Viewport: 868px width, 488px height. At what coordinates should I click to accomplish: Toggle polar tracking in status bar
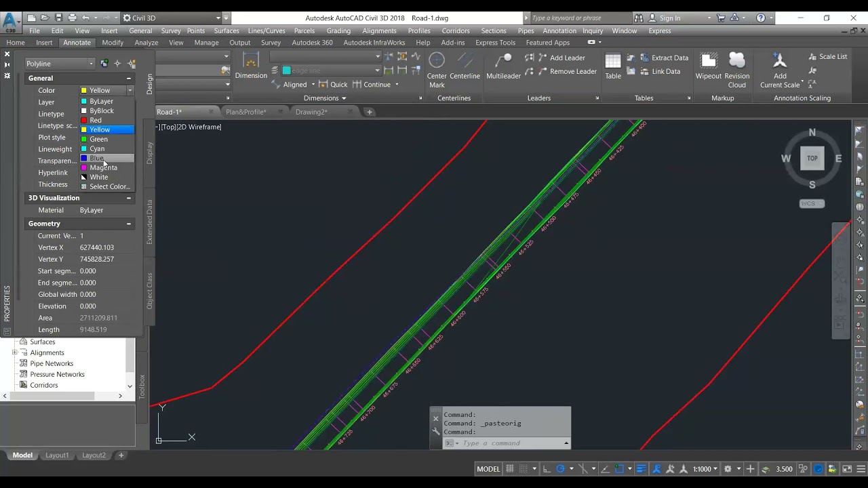[560, 469]
